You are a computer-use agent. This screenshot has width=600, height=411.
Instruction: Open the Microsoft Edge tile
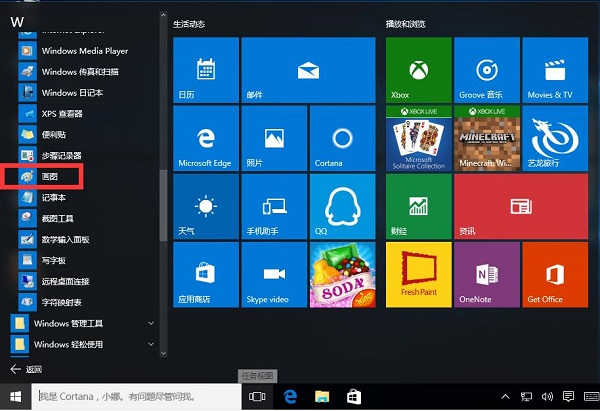click(204, 141)
